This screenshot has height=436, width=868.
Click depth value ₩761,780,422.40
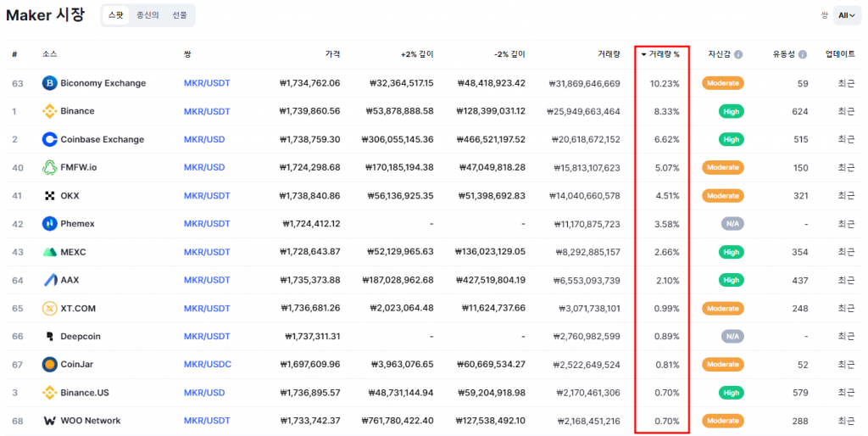click(398, 421)
